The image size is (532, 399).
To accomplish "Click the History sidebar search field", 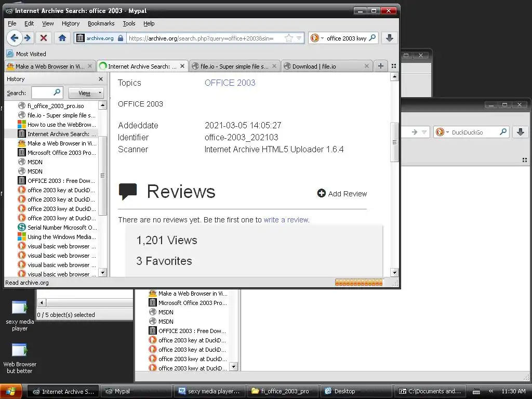I will click(x=47, y=92).
